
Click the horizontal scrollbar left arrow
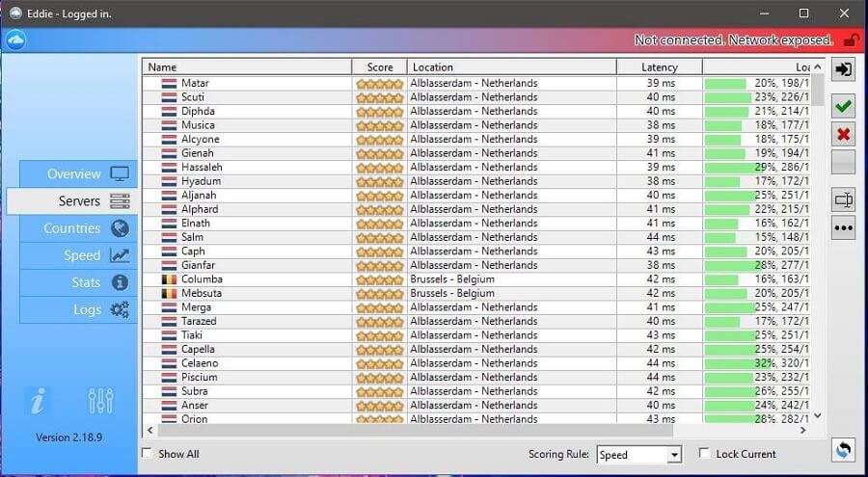[149, 430]
